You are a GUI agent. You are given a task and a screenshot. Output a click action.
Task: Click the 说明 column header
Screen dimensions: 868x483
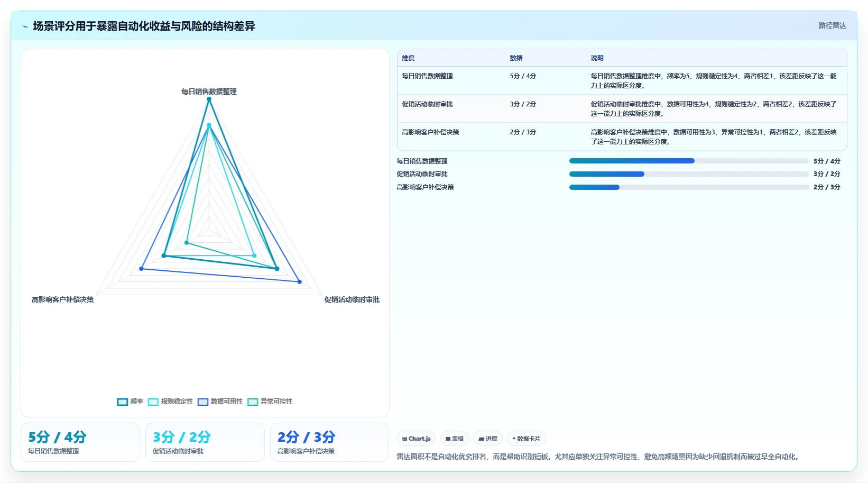[x=597, y=58]
